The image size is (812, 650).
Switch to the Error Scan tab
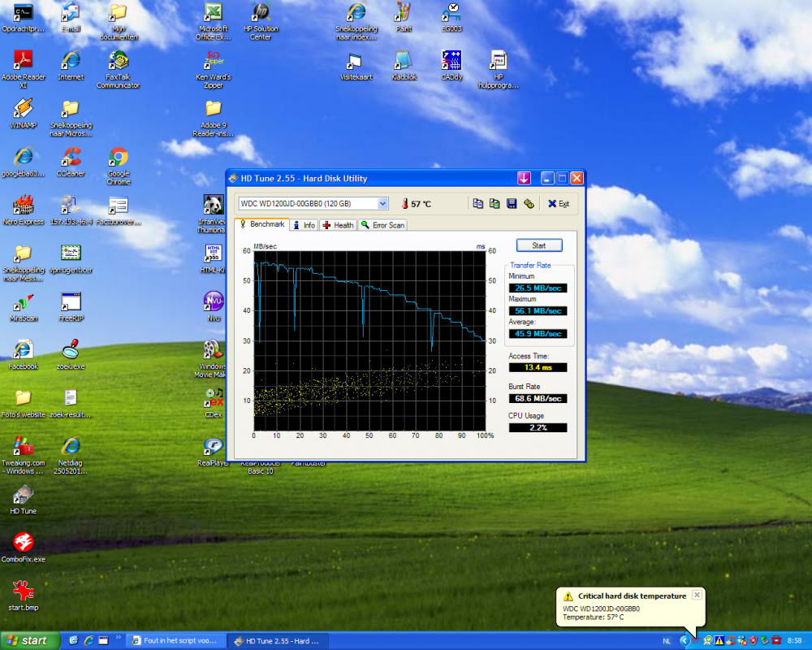382,225
